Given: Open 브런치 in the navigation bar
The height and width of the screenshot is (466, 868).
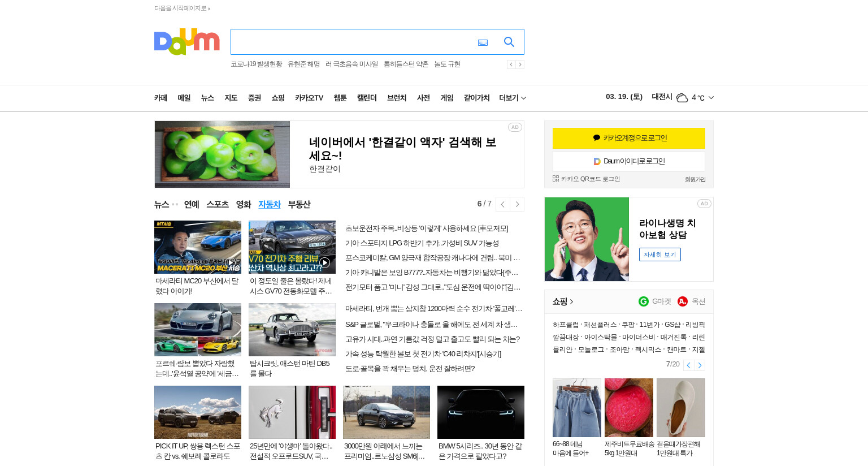Looking at the screenshot, I should pyautogui.click(x=397, y=98).
